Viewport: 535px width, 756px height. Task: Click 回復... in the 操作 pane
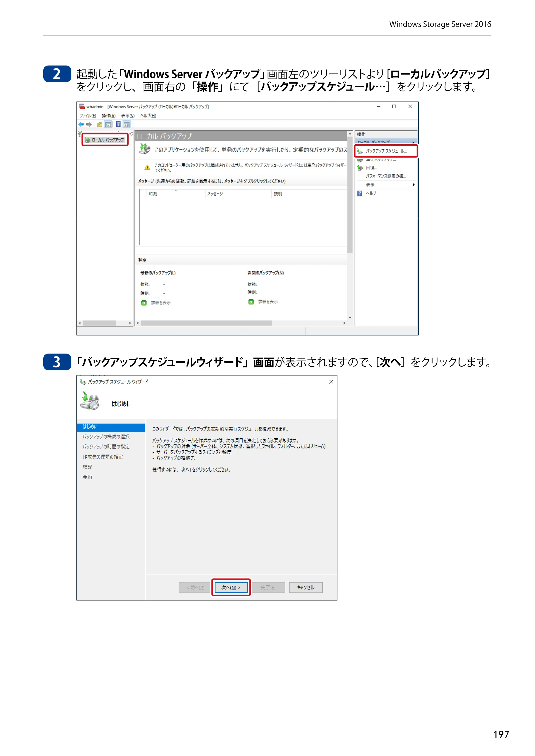[372, 168]
